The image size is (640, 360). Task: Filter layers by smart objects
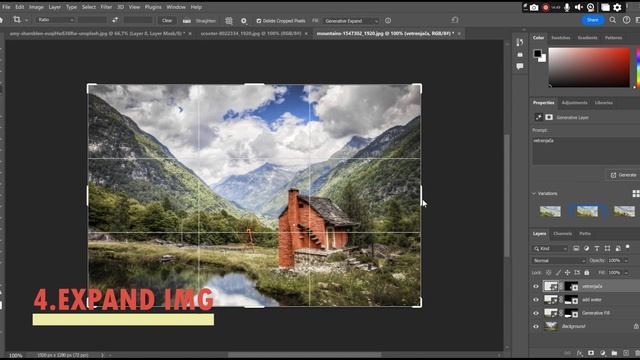[x=618, y=248]
